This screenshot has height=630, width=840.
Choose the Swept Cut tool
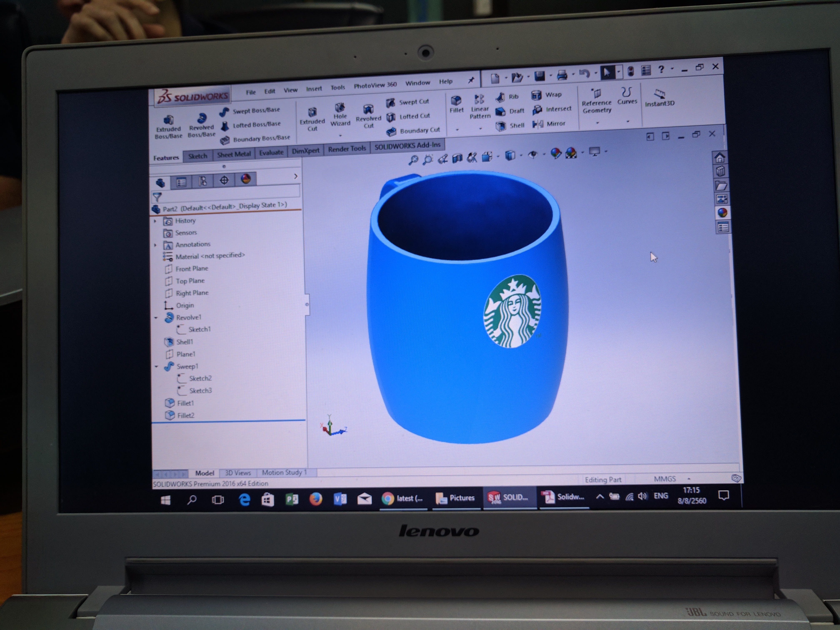click(407, 102)
